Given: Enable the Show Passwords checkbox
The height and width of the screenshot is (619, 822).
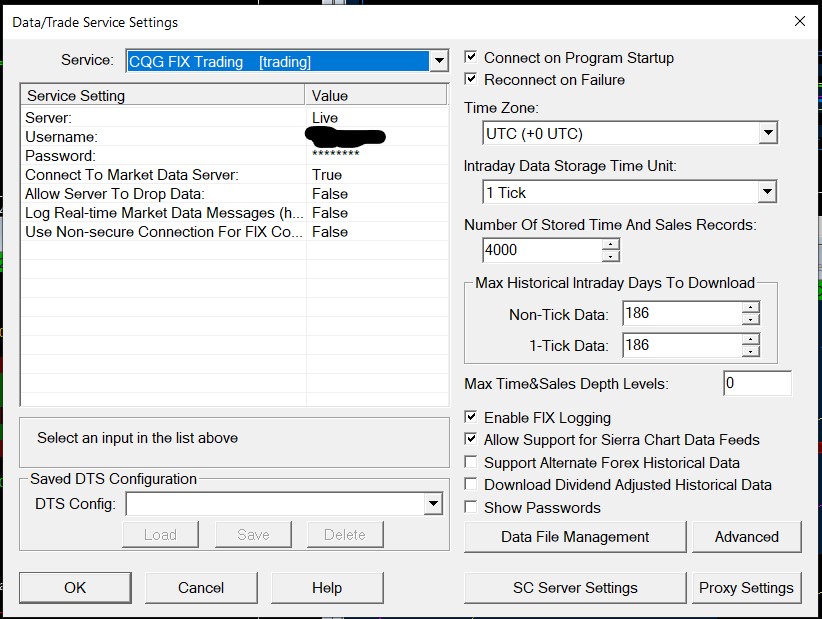Looking at the screenshot, I should (471, 507).
